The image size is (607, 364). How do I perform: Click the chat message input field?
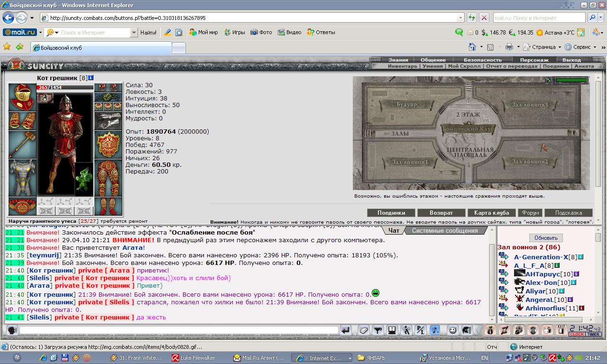179,330
